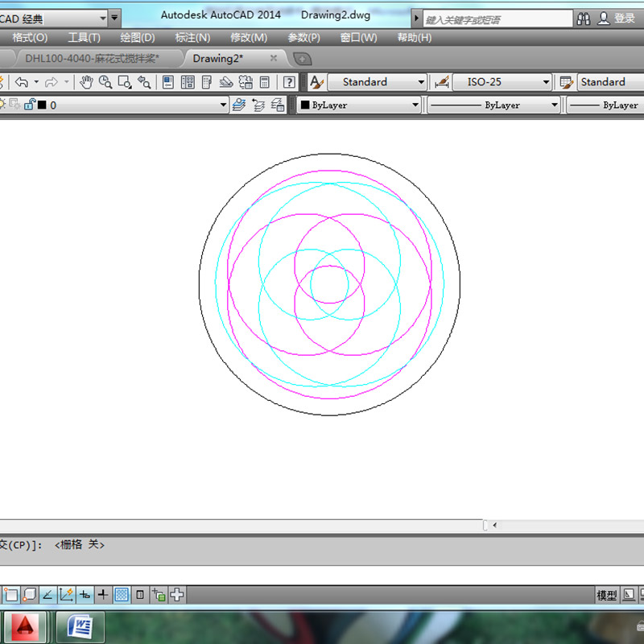
Task: Click the binoculars search icon
Action: pos(584,19)
